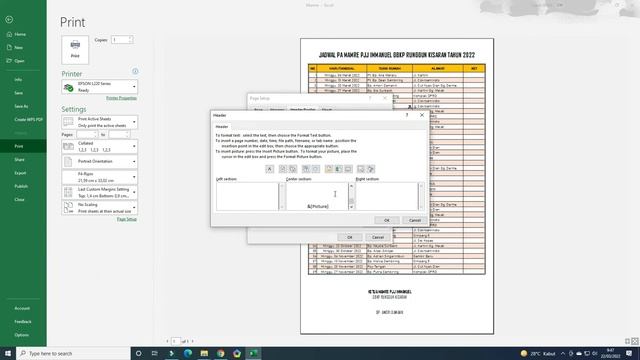Viewport: 640px width, 360px height.
Task: Click Cancel in the Header dialog
Action: pos(415,220)
